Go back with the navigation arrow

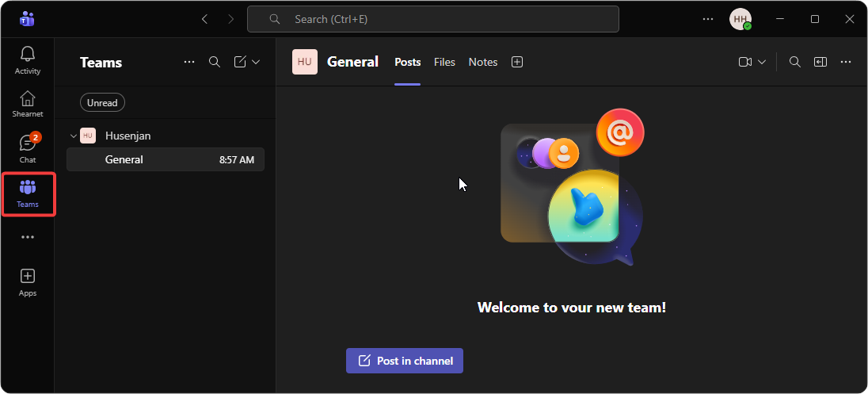click(x=205, y=19)
